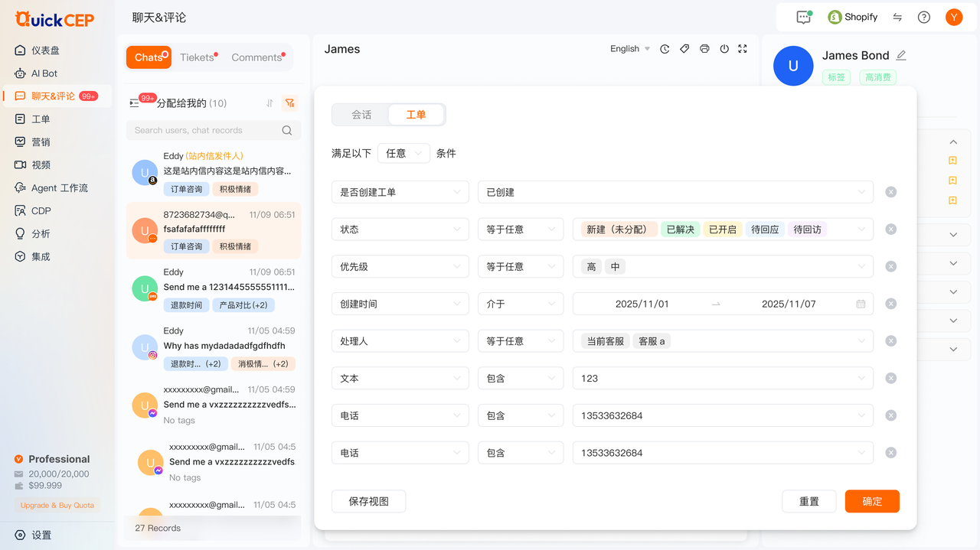This screenshot has height=550, width=980.
Task: Click the 确定 confirm button
Action: coord(872,501)
